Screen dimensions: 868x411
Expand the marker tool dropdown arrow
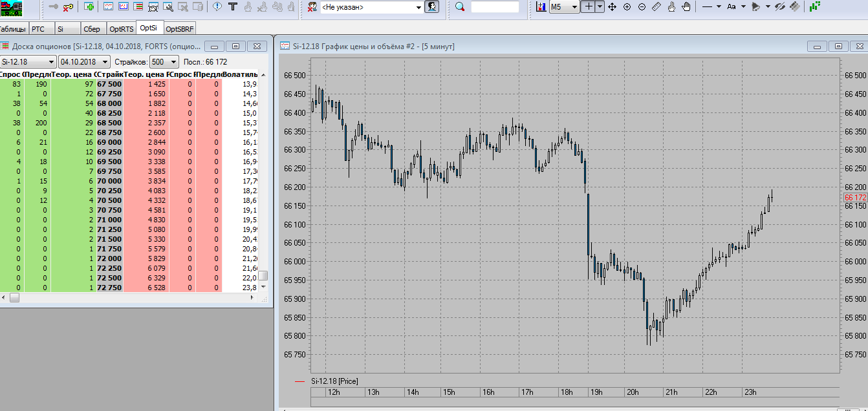pos(768,6)
